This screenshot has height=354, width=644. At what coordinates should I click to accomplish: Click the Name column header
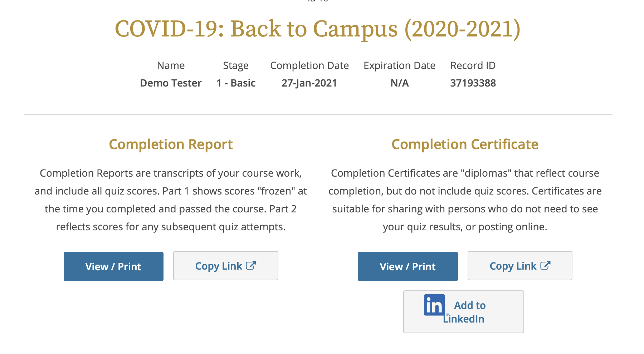click(171, 65)
